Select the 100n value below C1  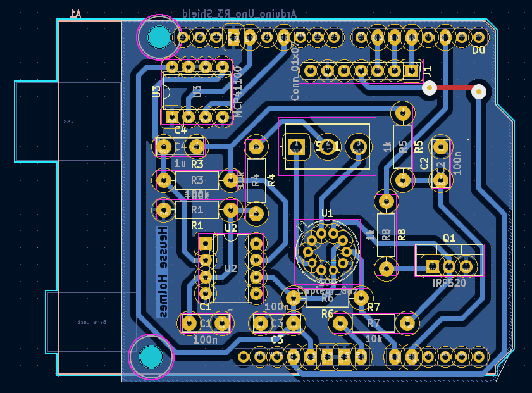tap(205, 339)
